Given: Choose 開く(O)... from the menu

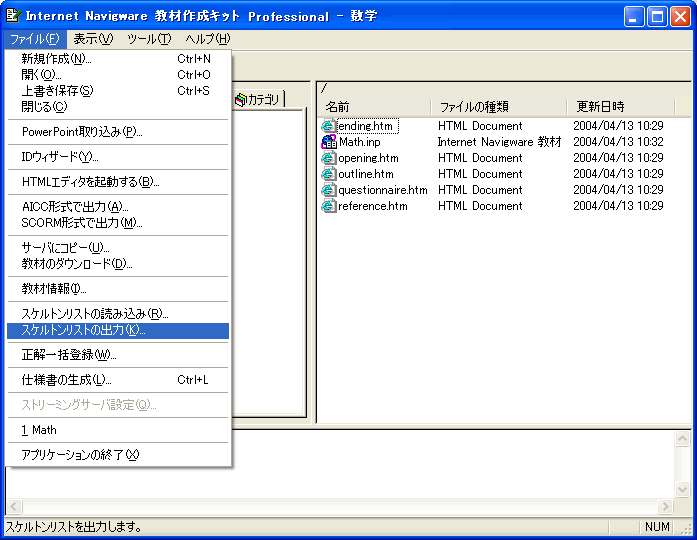Looking at the screenshot, I should click(118, 75).
